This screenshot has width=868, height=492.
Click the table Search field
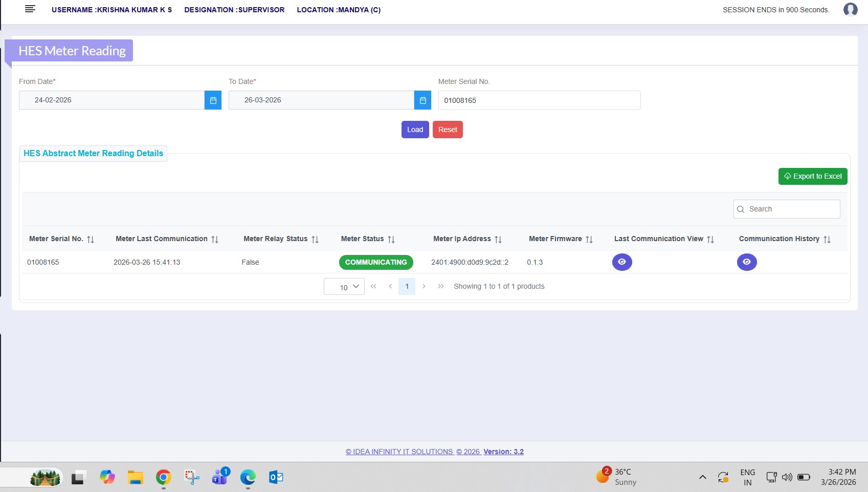coord(791,209)
